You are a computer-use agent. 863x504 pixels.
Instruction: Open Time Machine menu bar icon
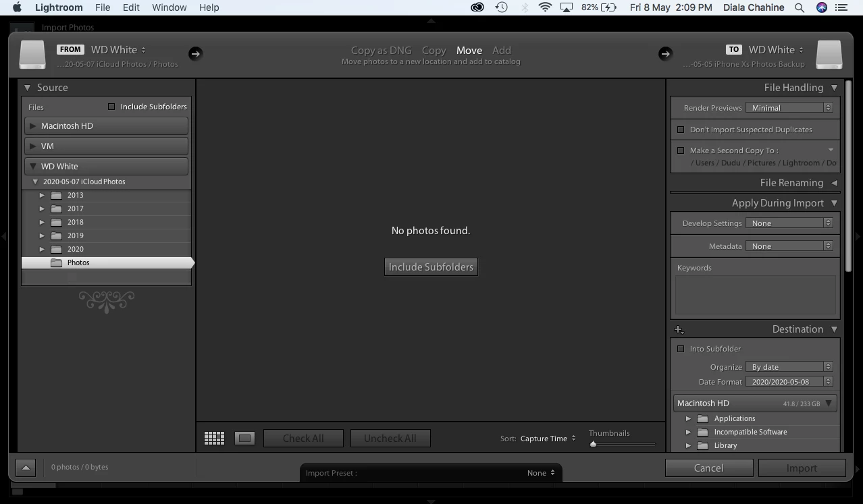(x=501, y=7)
